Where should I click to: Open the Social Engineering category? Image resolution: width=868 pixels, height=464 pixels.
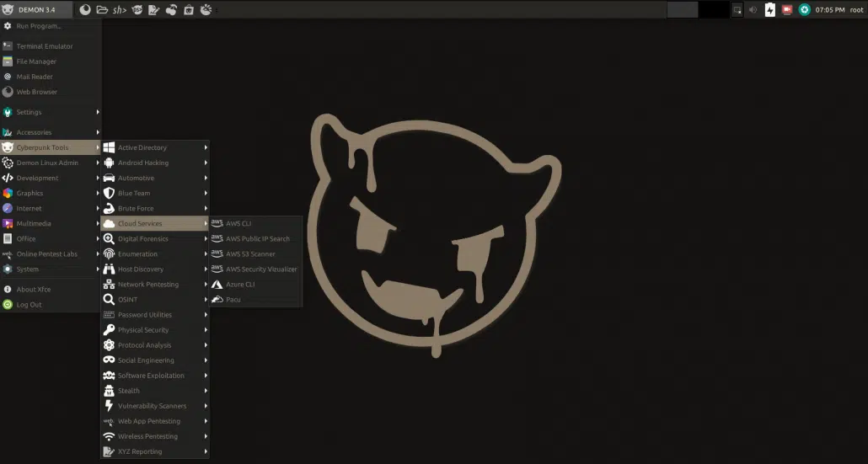click(x=155, y=360)
